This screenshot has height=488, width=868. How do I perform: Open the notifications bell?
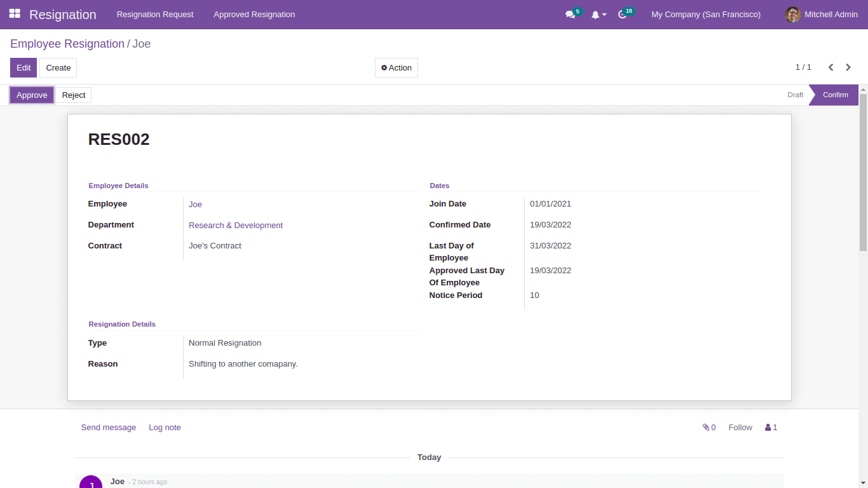click(596, 14)
